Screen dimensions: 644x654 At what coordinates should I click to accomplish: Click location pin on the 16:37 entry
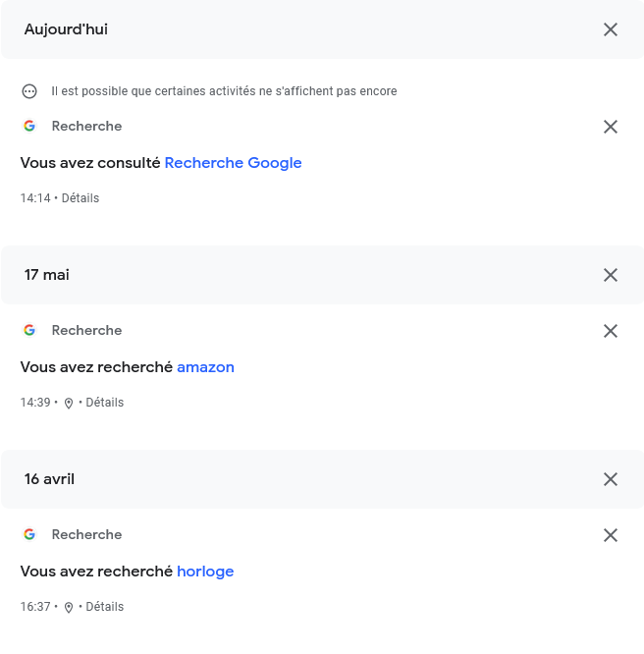click(69, 607)
